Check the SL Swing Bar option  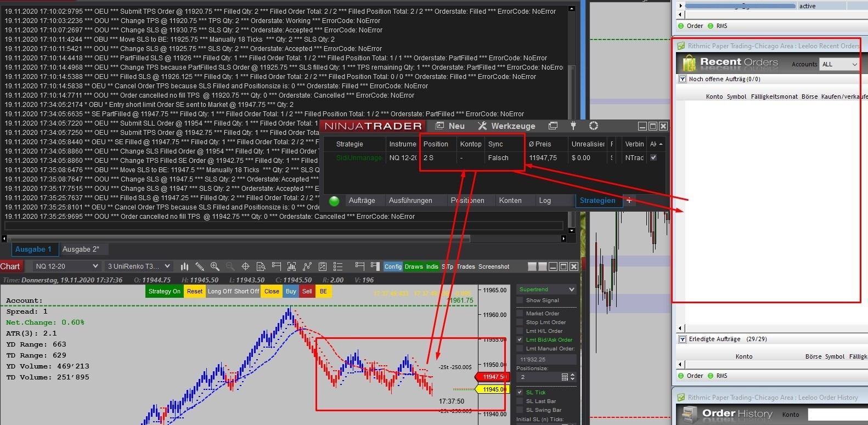pos(520,410)
